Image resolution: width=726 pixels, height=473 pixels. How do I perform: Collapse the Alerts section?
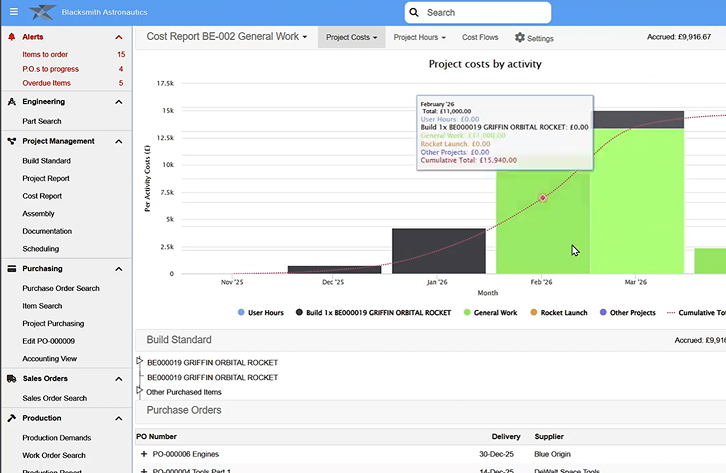pos(119,37)
